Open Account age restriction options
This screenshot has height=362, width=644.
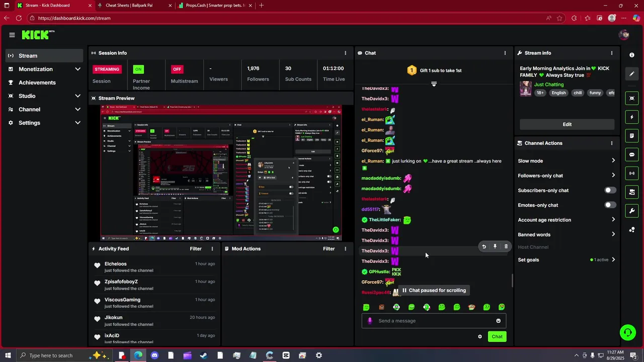pyautogui.click(x=567, y=220)
